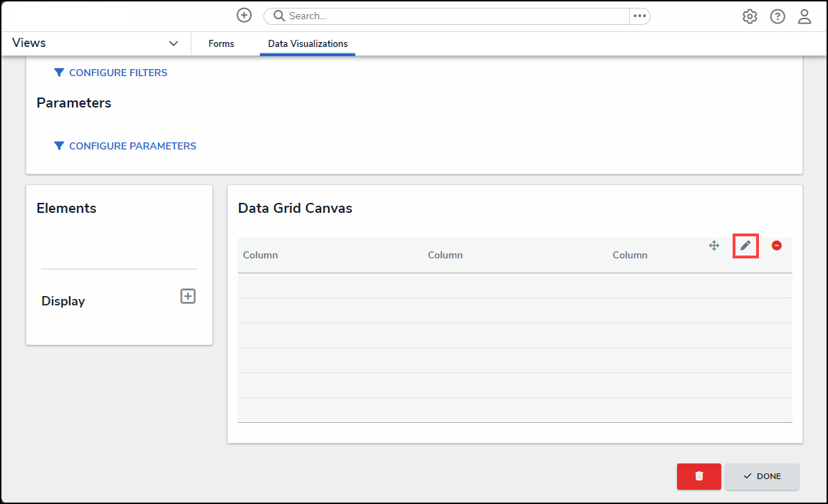Viewport: 828px width, 504px height.
Task: Select the Data Visualizations tab
Action: coord(308,44)
